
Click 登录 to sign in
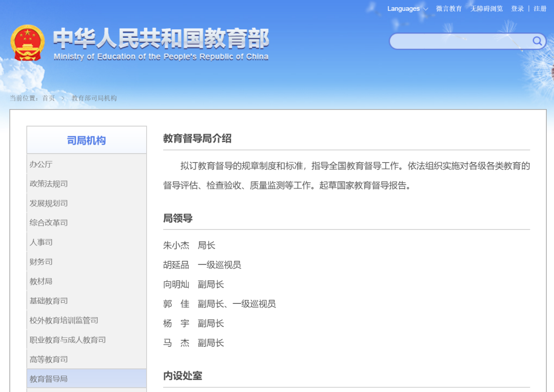click(517, 9)
